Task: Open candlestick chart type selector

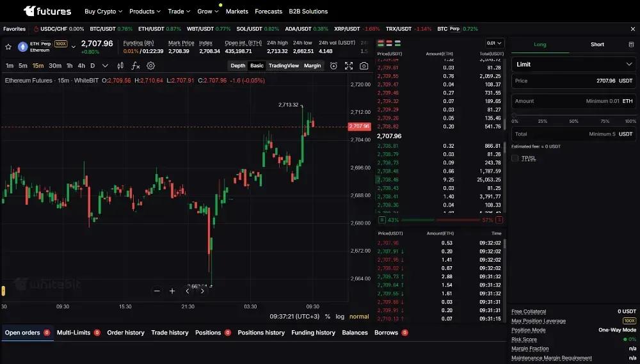Action: 120,66
